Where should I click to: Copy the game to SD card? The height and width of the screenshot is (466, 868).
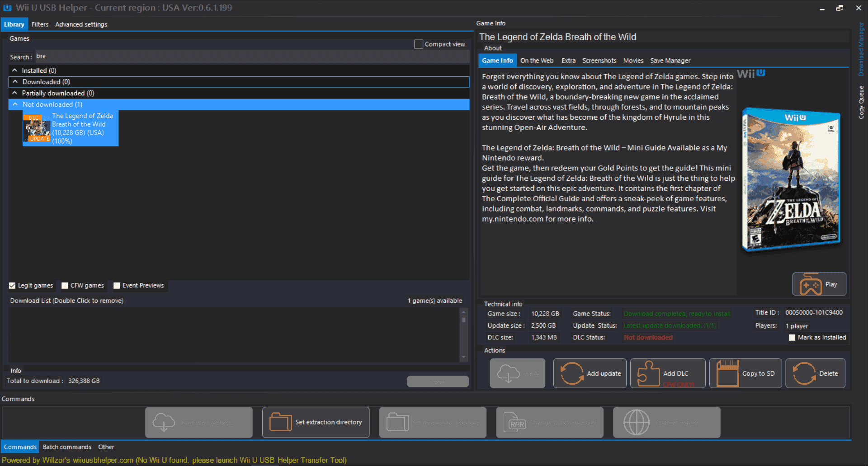[x=745, y=373]
